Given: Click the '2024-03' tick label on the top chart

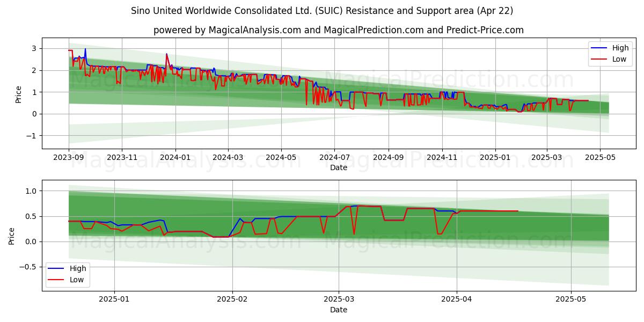Looking at the screenshot, I should click(228, 157).
